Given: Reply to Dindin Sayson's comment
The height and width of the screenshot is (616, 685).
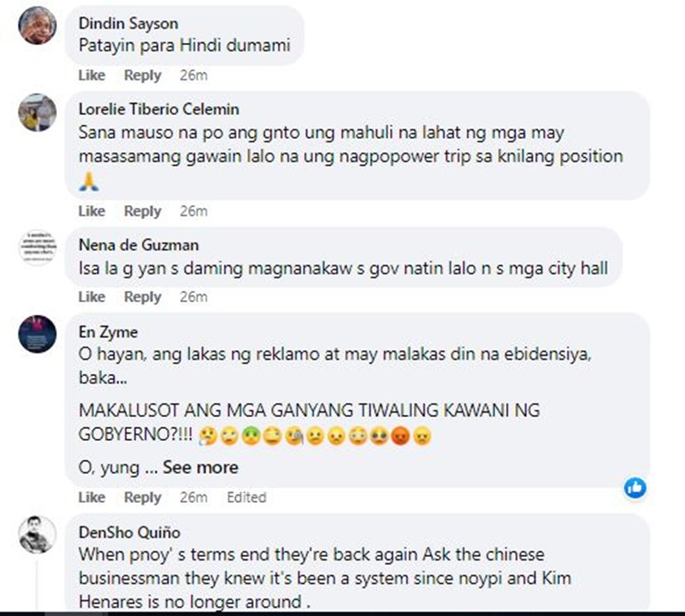Looking at the screenshot, I should (x=142, y=75).
